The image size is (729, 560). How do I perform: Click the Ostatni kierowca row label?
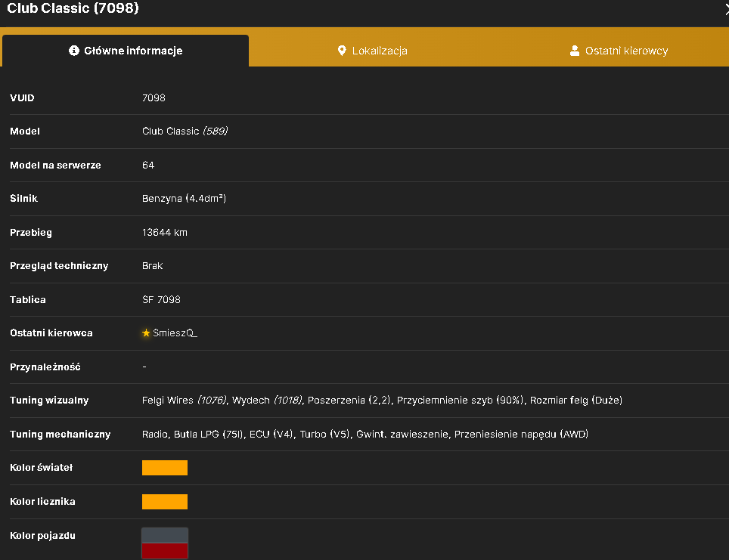[x=51, y=333]
